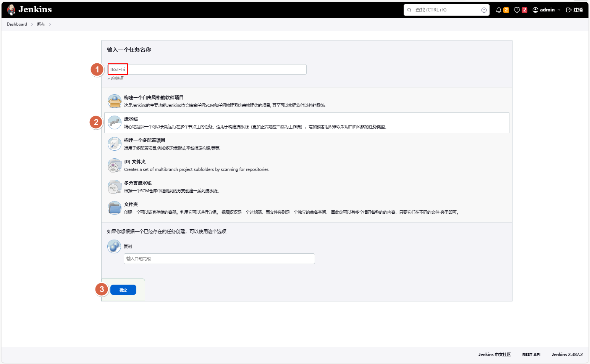590x364 pixels.
Task: Go to Dashboard breadcrumb
Action: pyautogui.click(x=17, y=24)
